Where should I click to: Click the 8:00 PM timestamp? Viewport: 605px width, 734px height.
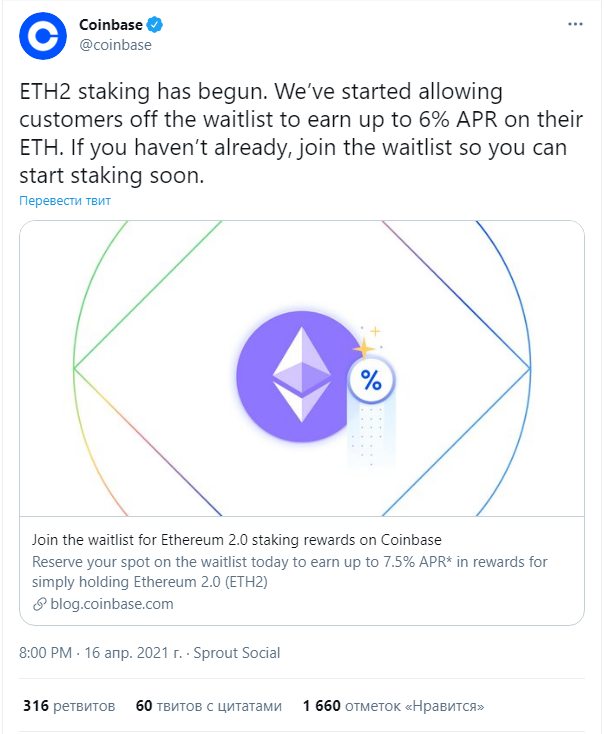(x=45, y=653)
